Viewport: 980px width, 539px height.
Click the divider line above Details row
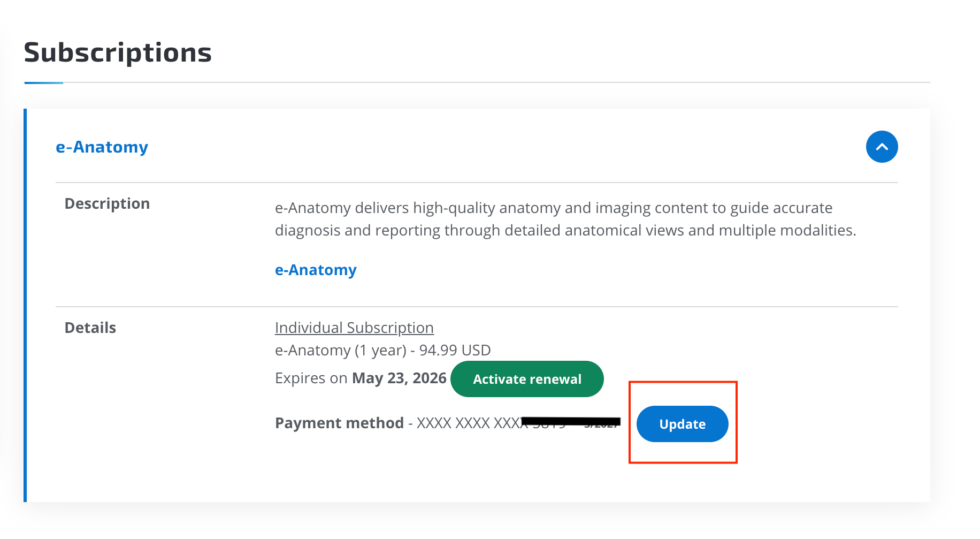pyautogui.click(x=476, y=307)
